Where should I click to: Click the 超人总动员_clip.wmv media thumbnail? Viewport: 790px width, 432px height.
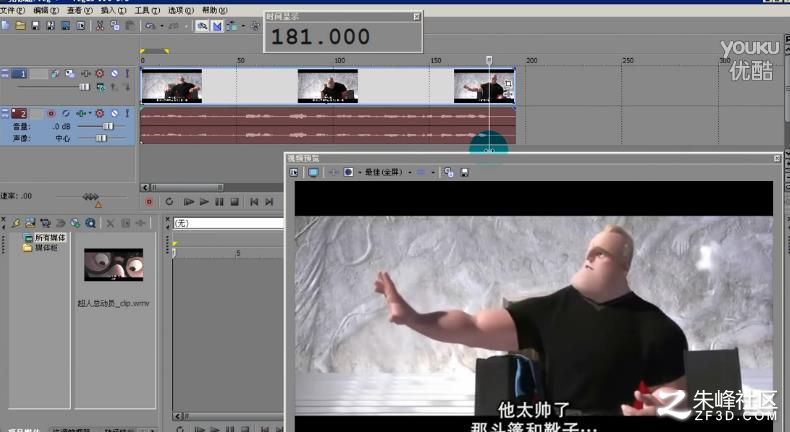(x=114, y=265)
